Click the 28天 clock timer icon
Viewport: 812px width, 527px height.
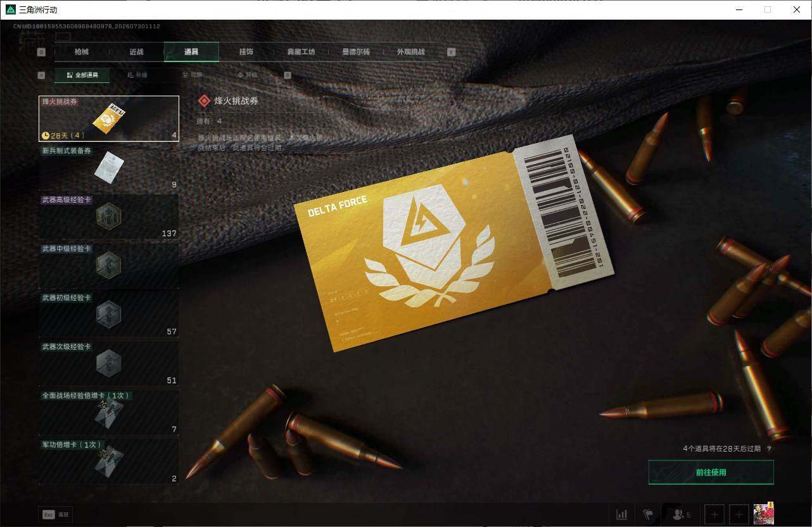pyautogui.click(x=46, y=136)
